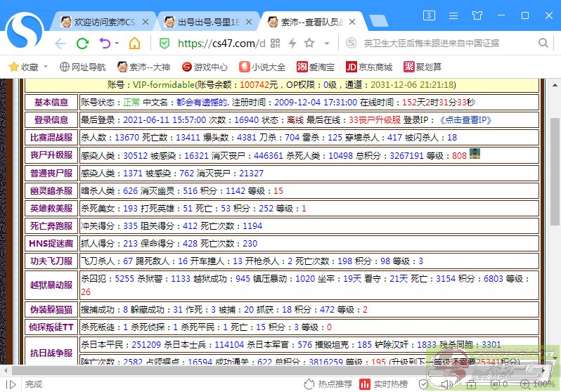The width and height of the screenshot is (561, 392).
Task: Click the star bookmark icon in address bar
Action: (309, 44)
